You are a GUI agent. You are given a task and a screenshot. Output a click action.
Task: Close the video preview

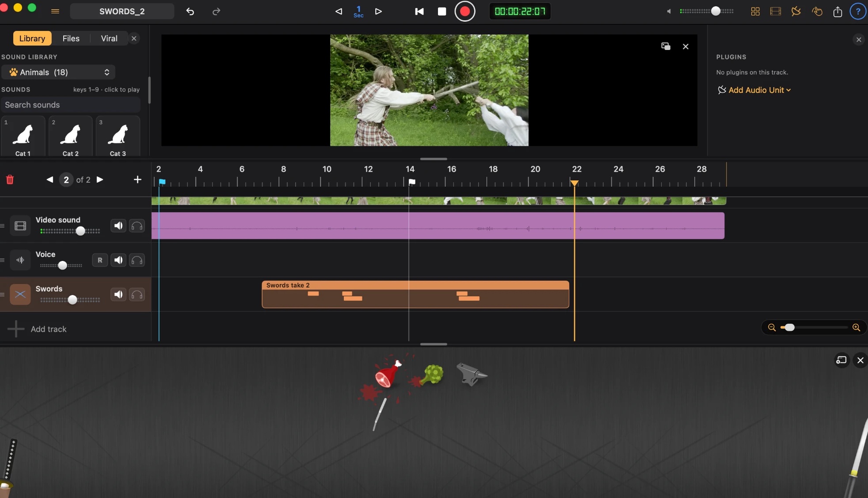click(685, 46)
